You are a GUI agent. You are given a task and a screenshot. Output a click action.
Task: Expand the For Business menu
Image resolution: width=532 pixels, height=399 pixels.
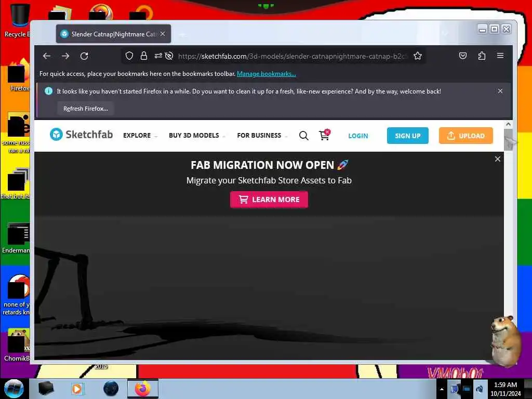pos(262,136)
